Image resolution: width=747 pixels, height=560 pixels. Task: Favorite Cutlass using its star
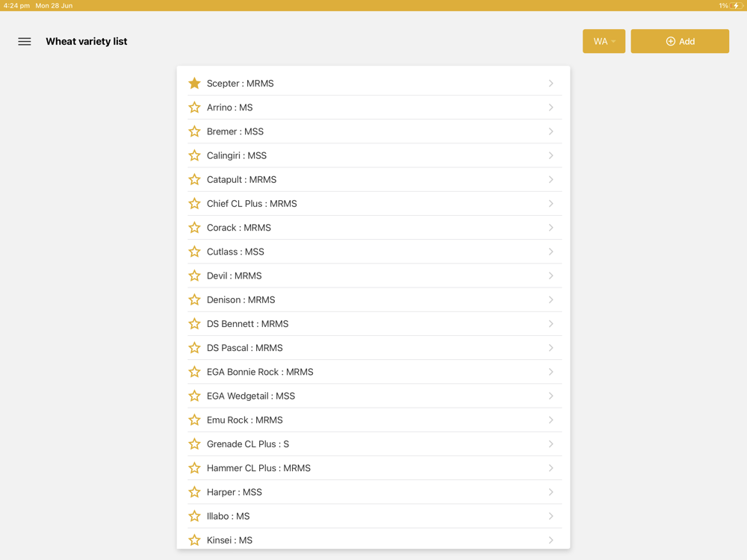(x=194, y=252)
